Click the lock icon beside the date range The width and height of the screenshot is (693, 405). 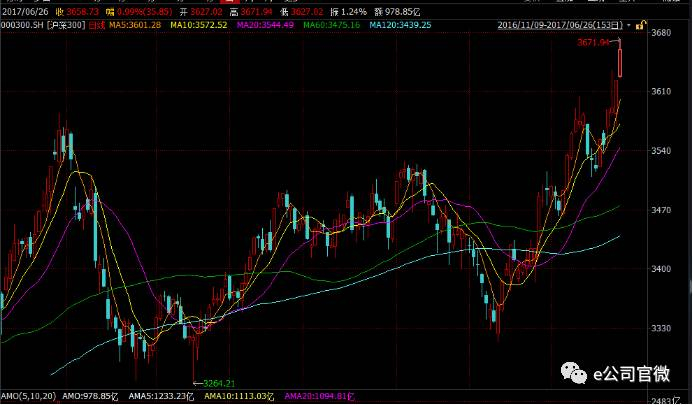pos(640,25)
